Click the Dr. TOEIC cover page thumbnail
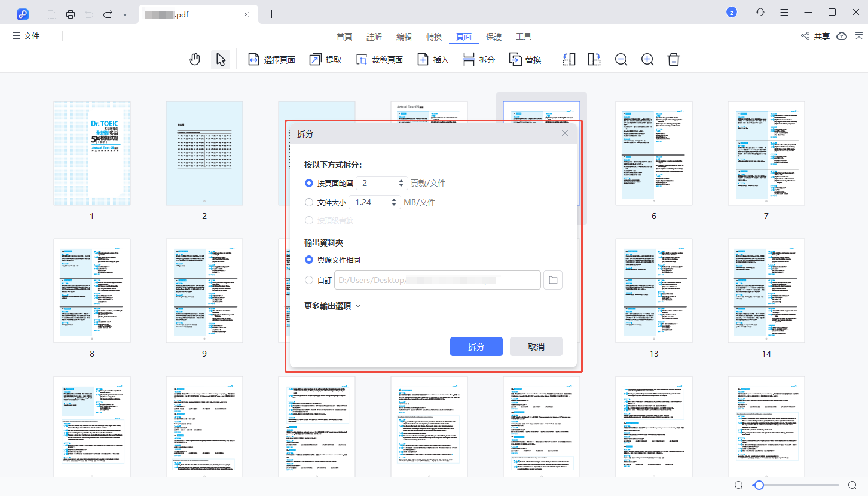Screen dimensions: 868x496 click(92, 154)
